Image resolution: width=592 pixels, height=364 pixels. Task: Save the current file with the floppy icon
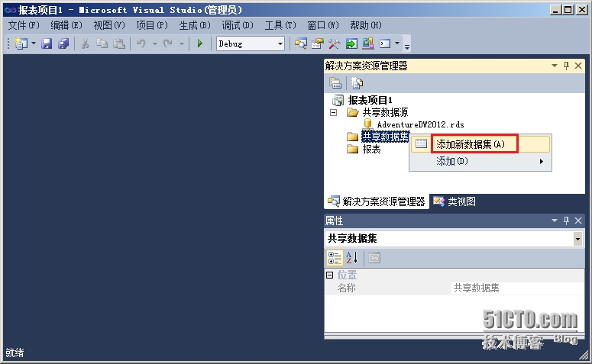click(x=47, y=43)
